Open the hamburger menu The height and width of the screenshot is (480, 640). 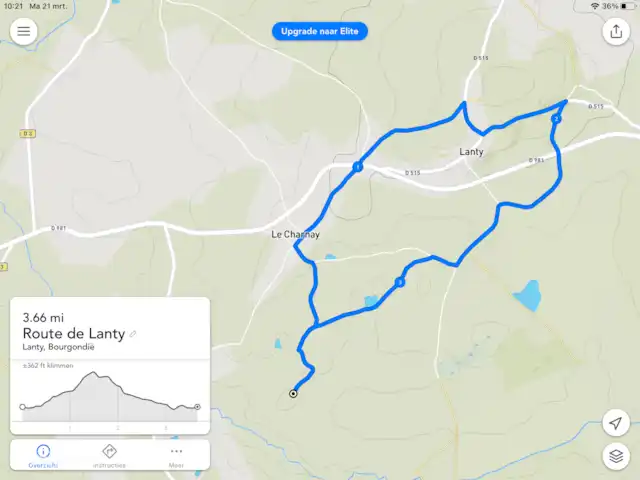(24, 31)
